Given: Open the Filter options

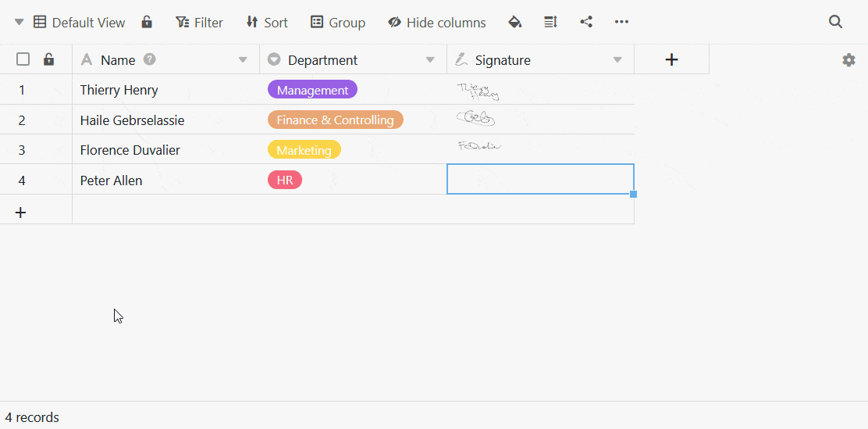Looking at the screenshot, I should point(199,23).
